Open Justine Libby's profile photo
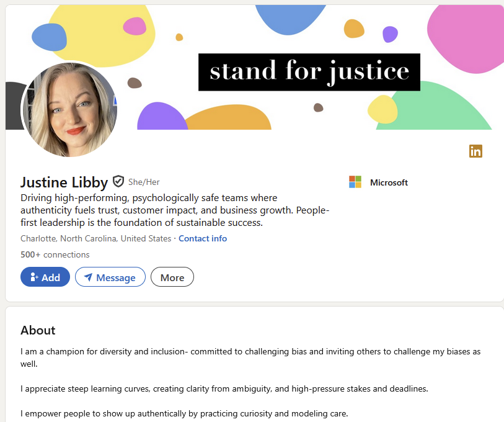Image resolution: width=504 pixels, height=422 pixels. click(70, 110)
